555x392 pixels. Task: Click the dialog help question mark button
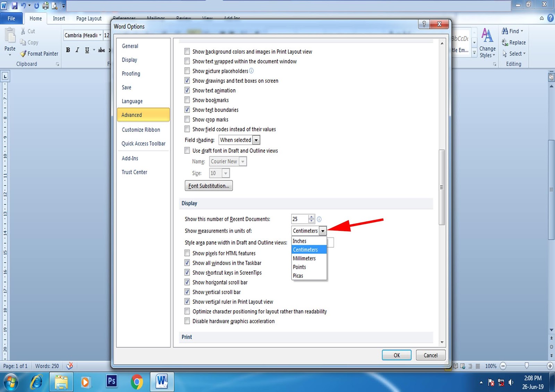point(424,24)
